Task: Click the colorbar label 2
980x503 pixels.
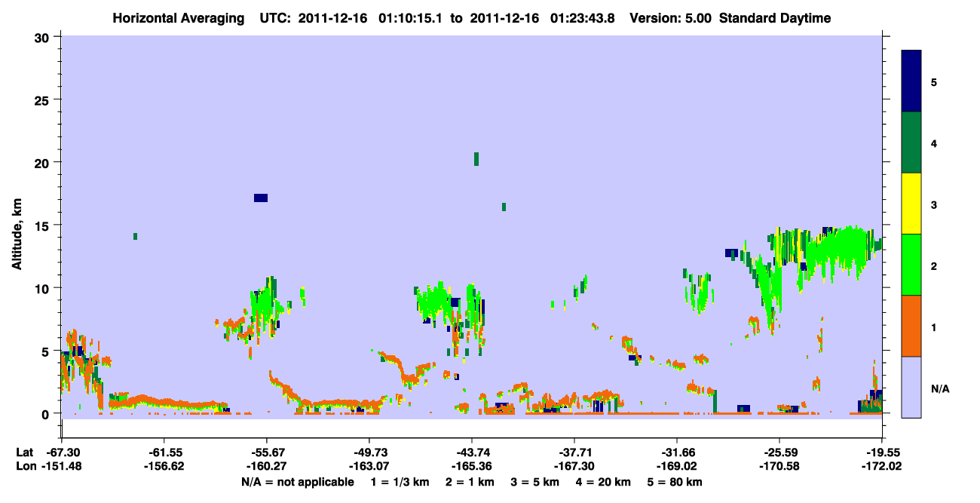Action: click(x=934, y=265)
